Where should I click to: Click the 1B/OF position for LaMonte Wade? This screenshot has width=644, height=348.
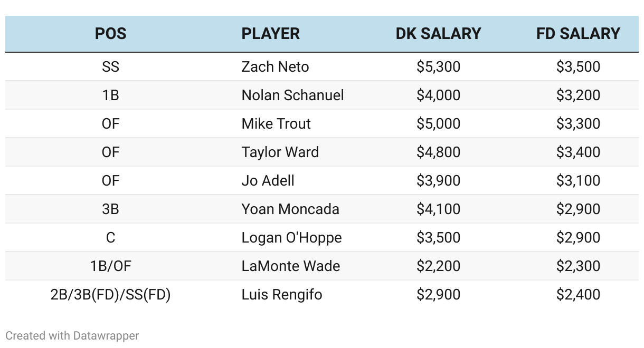[110, 266]
